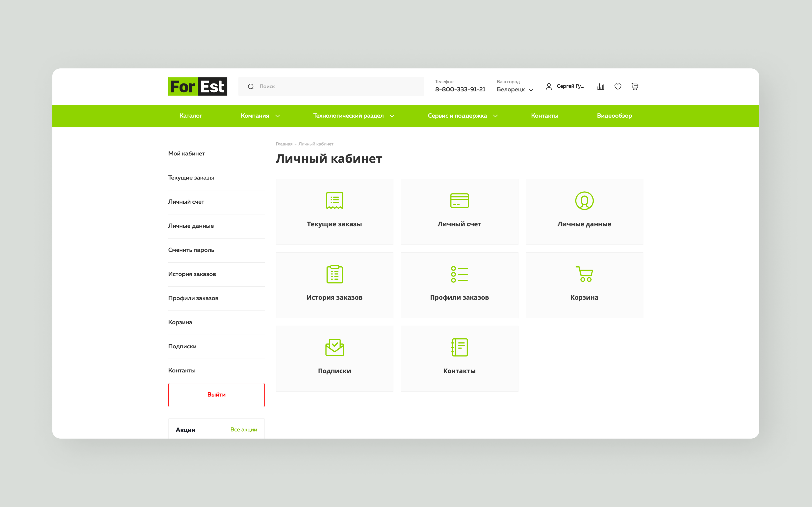Click the user profile icon near Сергей
The height and width of the screenshot is (507, 812).
[x=549, y=87]
